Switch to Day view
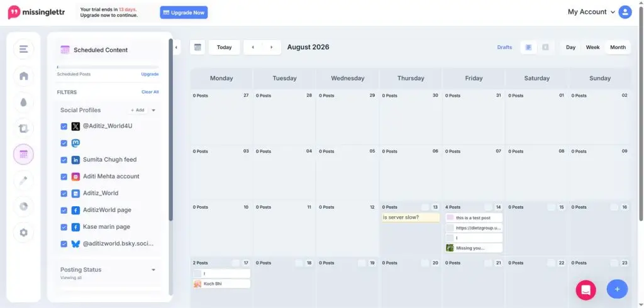Viewport: 644px width, 308px height. pos(570,47)
